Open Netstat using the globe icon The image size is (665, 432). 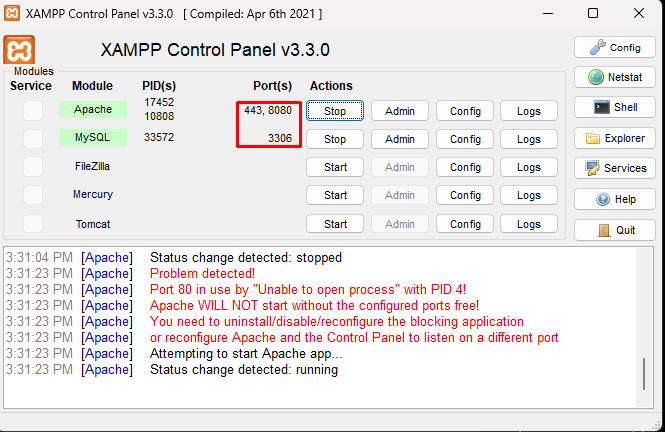(x=615, y=77)
